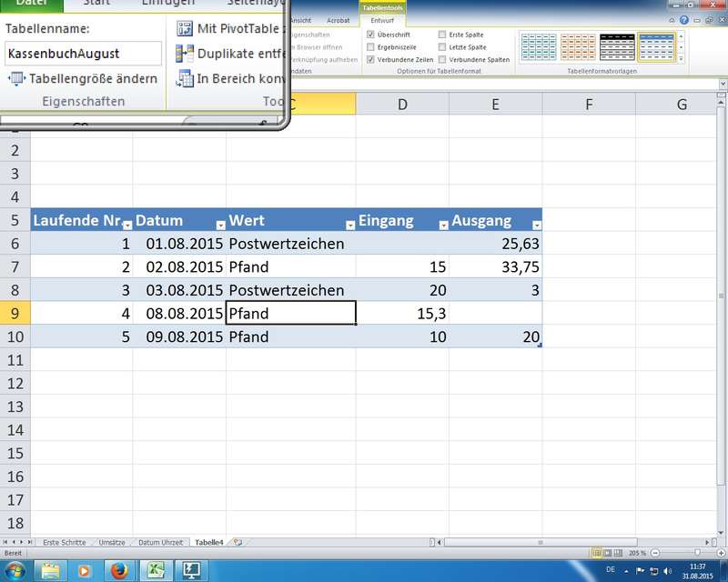Select cell with value 25,63

495,244
